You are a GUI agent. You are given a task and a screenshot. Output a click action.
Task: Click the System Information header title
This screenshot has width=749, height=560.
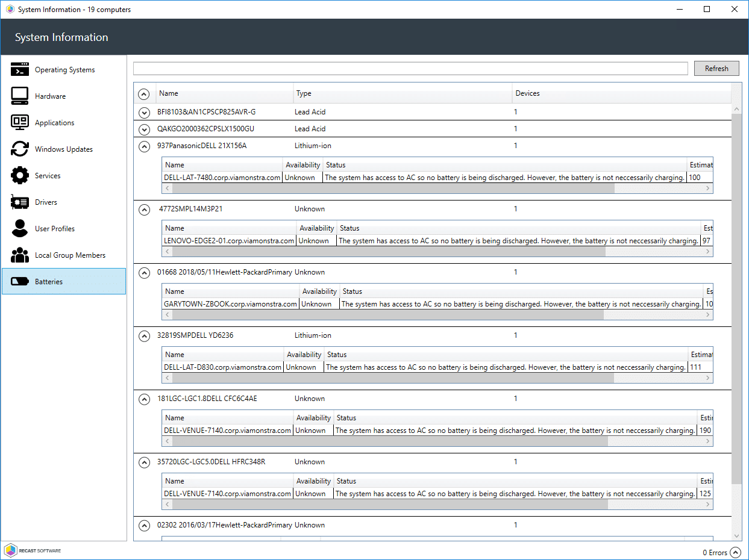61,37
